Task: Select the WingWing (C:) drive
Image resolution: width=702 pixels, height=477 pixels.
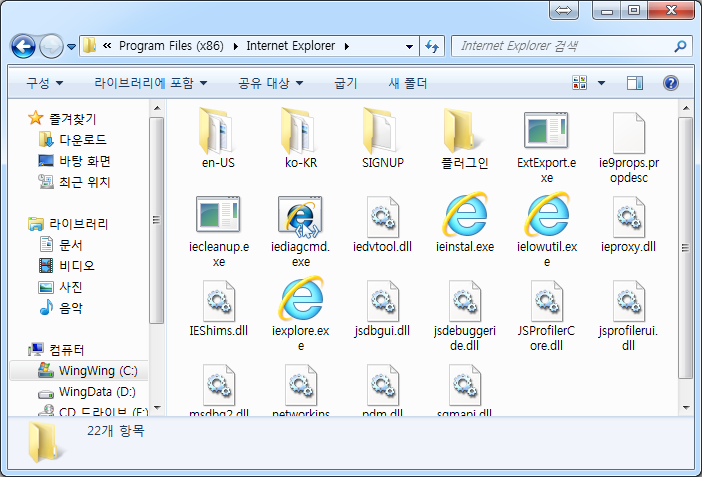Action: 79,370
